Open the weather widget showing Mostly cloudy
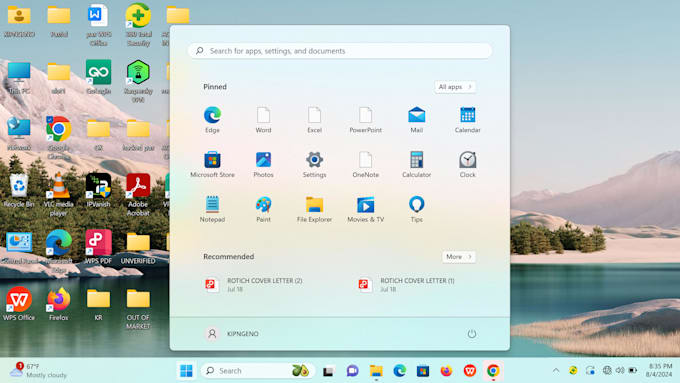This screenshot has width=680, height=383. (38, 370)
